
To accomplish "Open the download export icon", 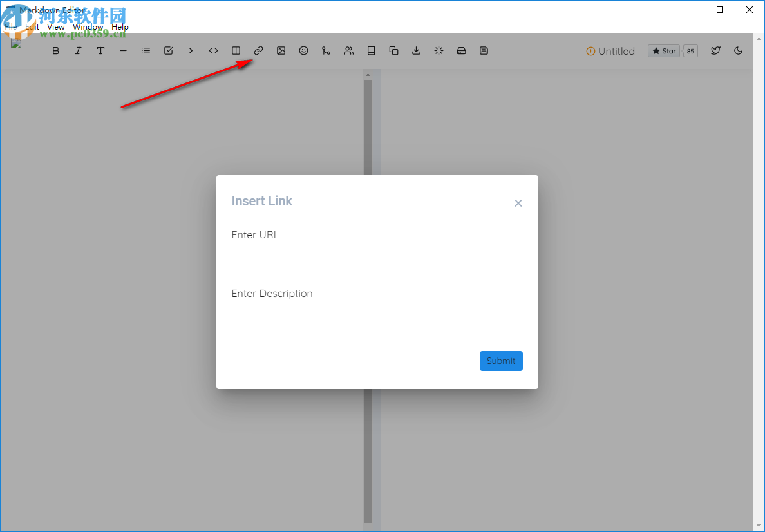I will click(x=416, y=50).
